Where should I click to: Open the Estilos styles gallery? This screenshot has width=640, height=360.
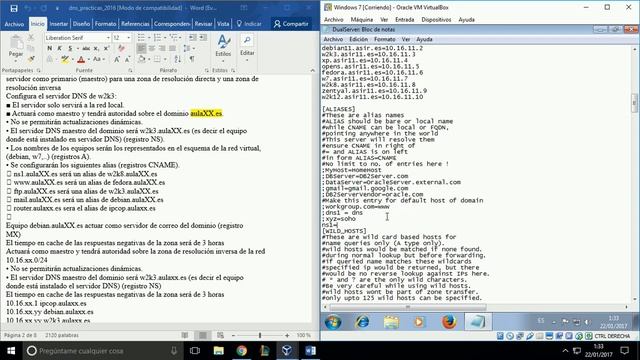pos(223,47)
